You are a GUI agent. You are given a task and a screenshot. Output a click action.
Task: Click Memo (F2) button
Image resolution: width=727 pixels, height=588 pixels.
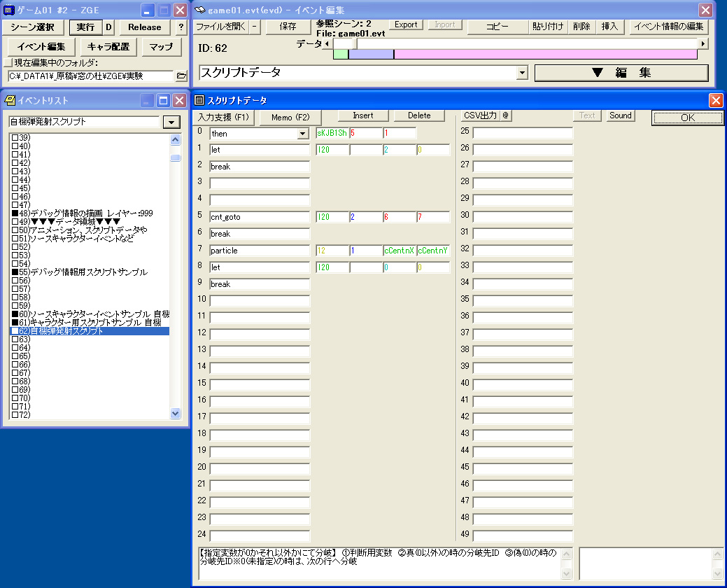point(290,118)
